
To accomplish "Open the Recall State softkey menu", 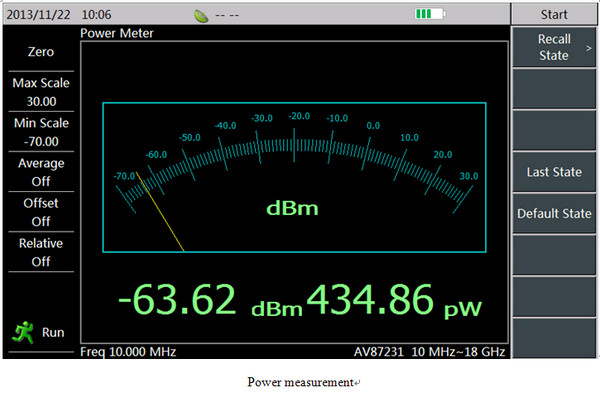I will click(x=554, y=47).
